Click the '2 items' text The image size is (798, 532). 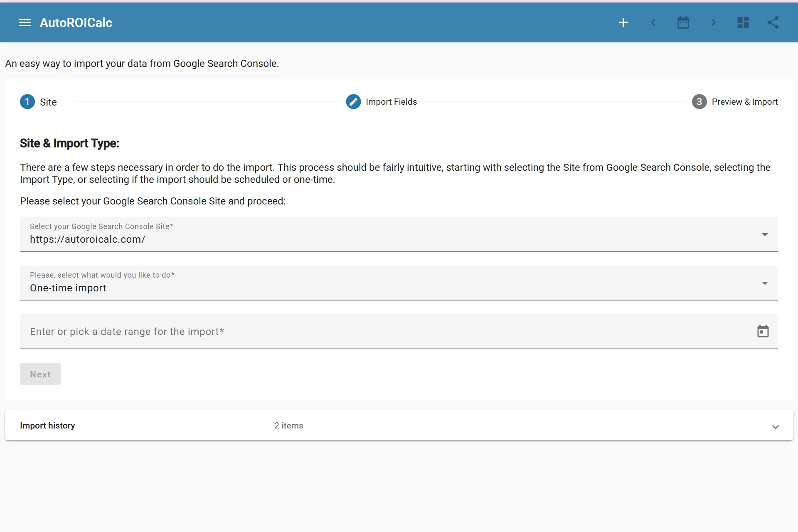[288, 425]
